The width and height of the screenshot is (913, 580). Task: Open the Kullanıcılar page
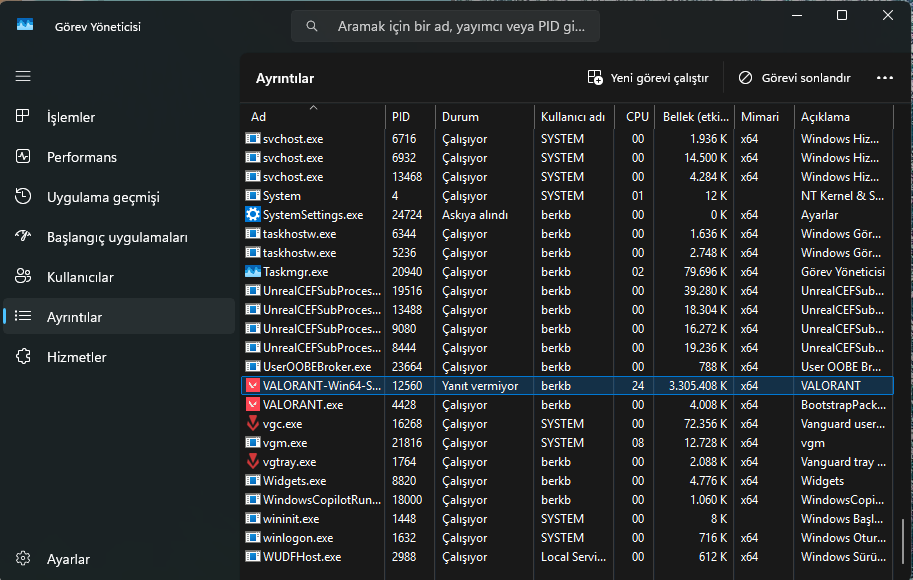point(119,277)
